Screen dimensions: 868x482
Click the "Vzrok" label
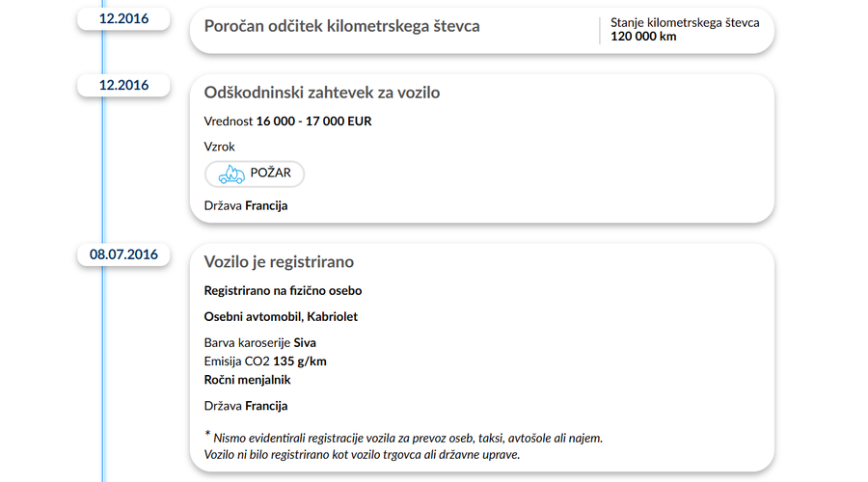(220, 147)
